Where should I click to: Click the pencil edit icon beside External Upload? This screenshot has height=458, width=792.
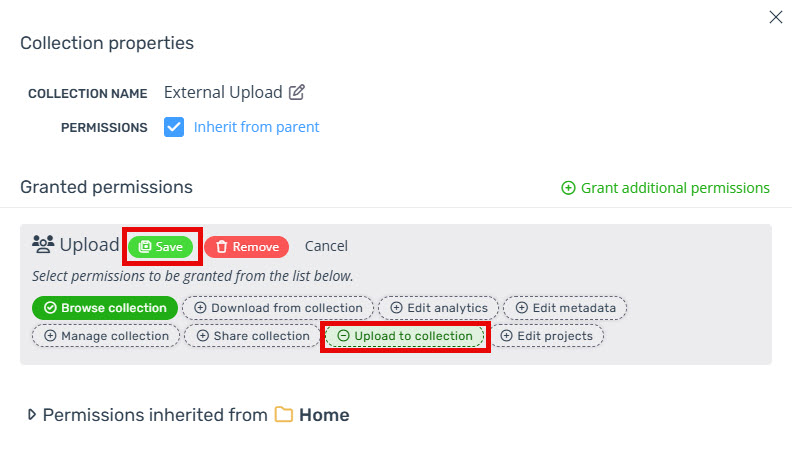296,92
